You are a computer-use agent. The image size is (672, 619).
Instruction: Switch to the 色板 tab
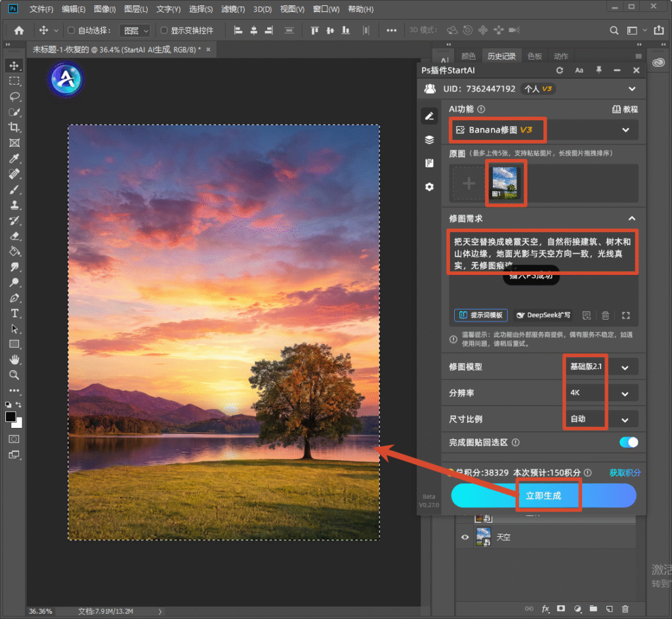(x=534, y=56)
